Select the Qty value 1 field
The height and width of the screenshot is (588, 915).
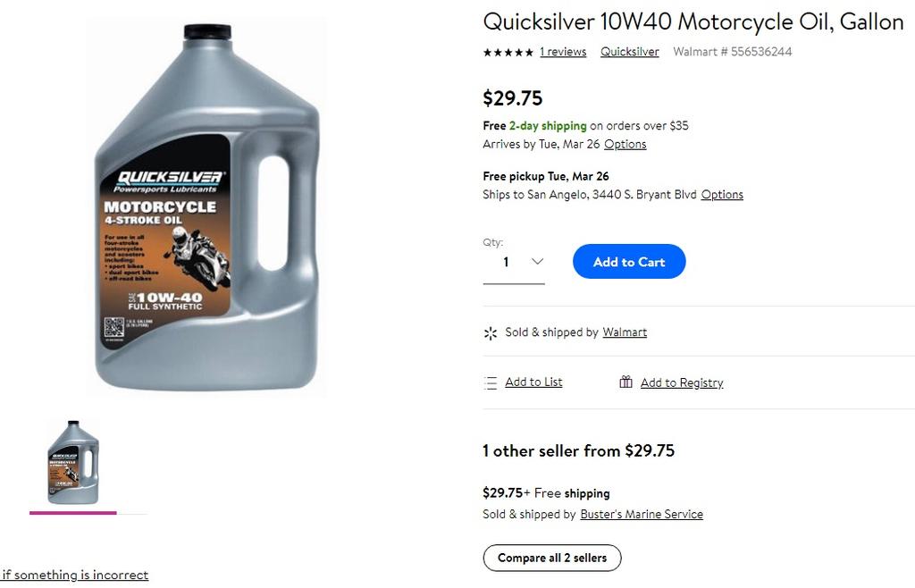point(514,262)
